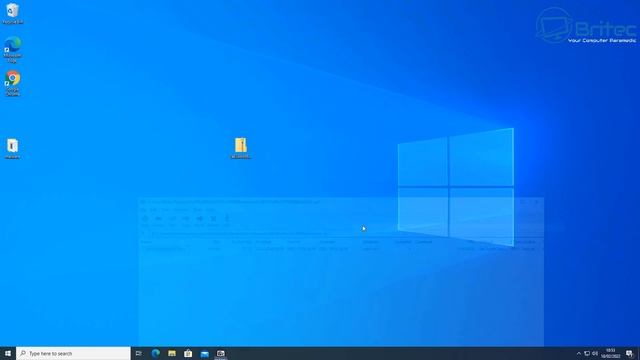The image size is (640, 360).
Task: Open the Action Center notifications icon
Action: coord(629,353)
